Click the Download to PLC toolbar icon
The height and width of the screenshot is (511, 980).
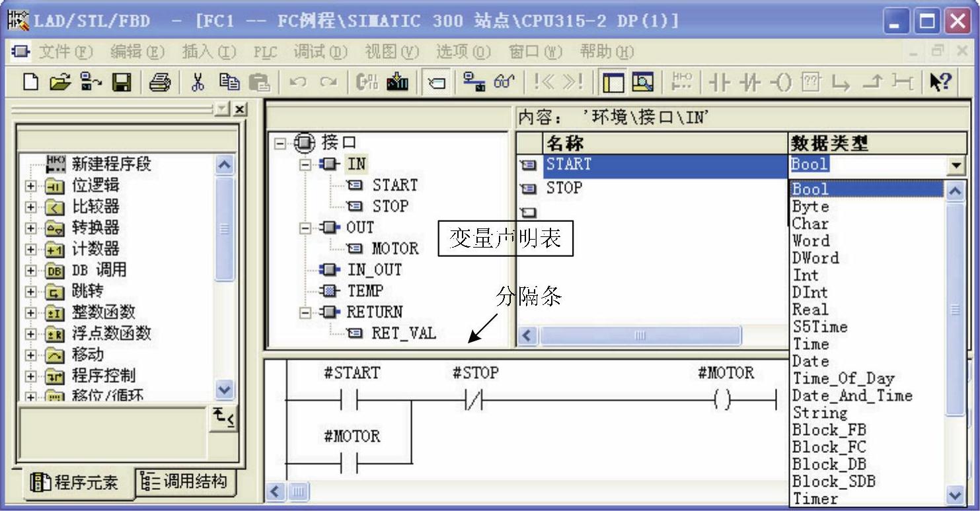point(398,82)
